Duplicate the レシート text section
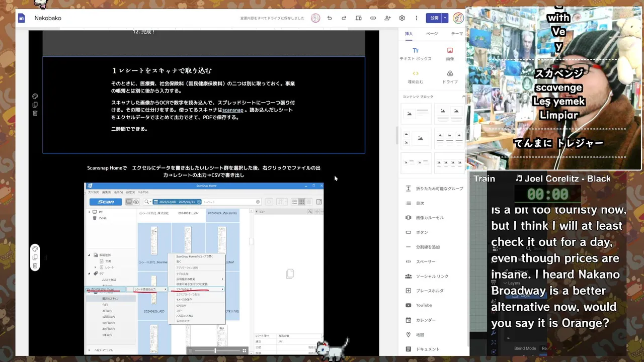 coord(35,105)
